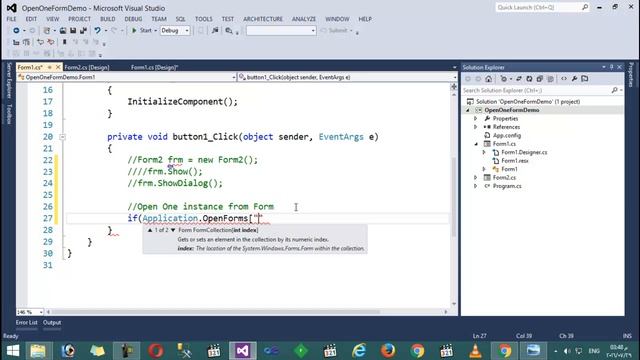
Task: Open Internet Explorer from the taskbar
Action: pos(359,351)
